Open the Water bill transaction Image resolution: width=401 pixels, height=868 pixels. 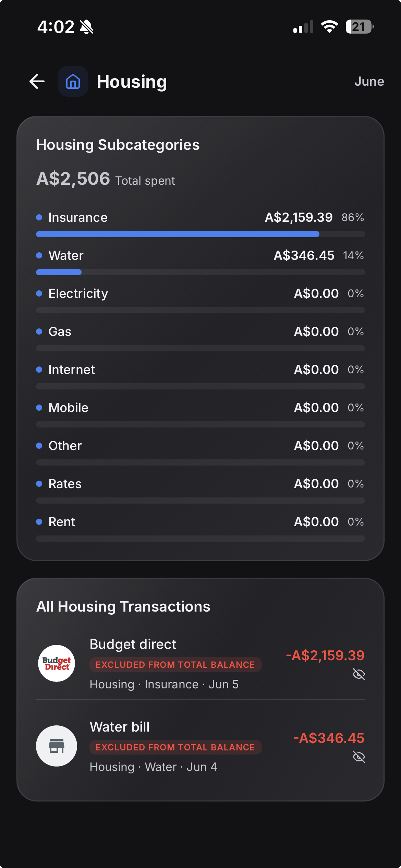pos(200,746)
